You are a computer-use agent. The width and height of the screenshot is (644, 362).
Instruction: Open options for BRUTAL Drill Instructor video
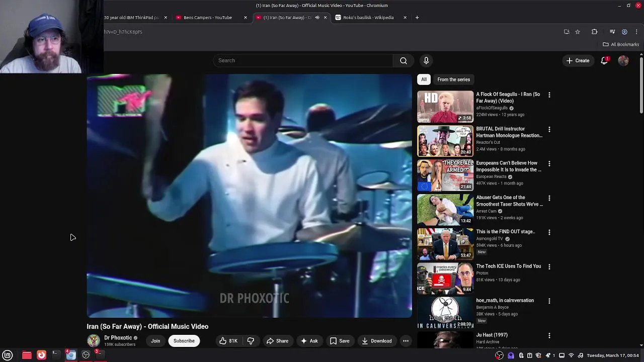click(549, 129)
